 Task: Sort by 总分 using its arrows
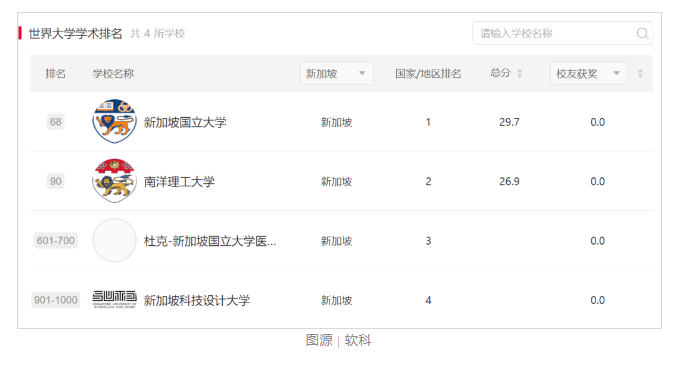(520, 74)
